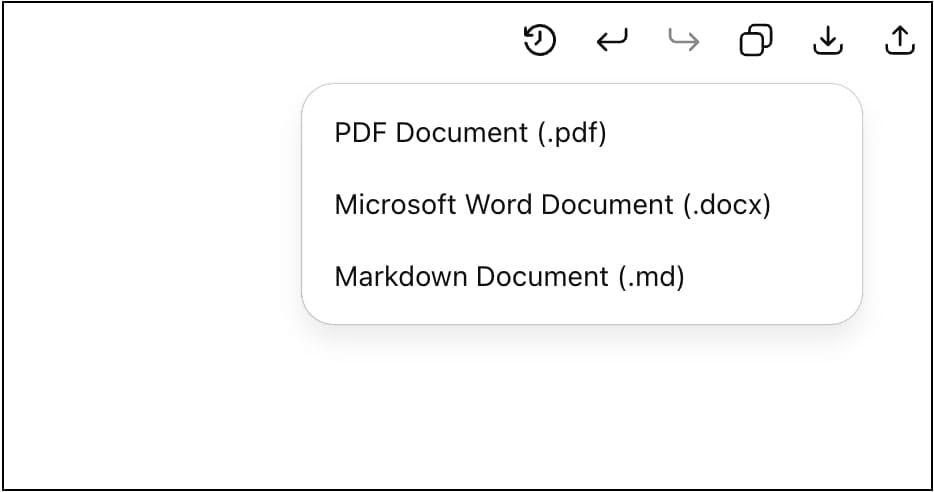Click the download arrow-into-tray icon

[x=828, y=41]
